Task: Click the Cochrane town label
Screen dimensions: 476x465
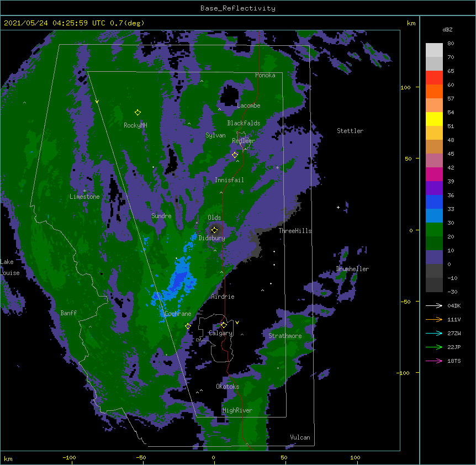Action: 178,314
